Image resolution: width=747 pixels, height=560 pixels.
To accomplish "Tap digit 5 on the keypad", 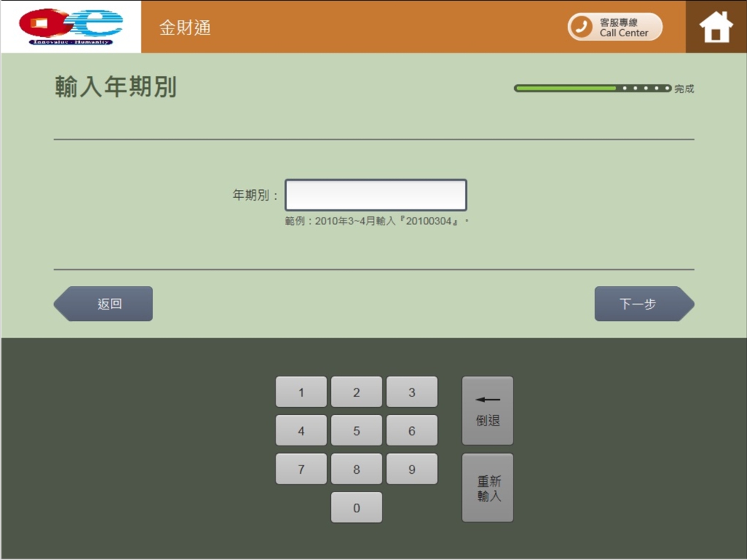I will [x=356, y=430].
